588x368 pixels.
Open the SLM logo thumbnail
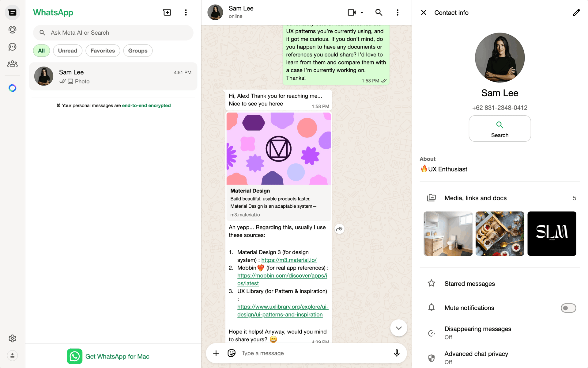pyautogui.click(x=552, y=234)
